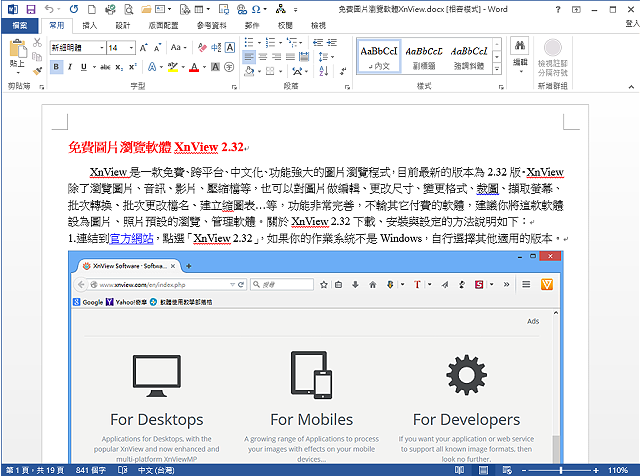The height and width of the screenshot is (476, 640).
Task: Redo with the circular arrow icon
Action: [74, 9]
